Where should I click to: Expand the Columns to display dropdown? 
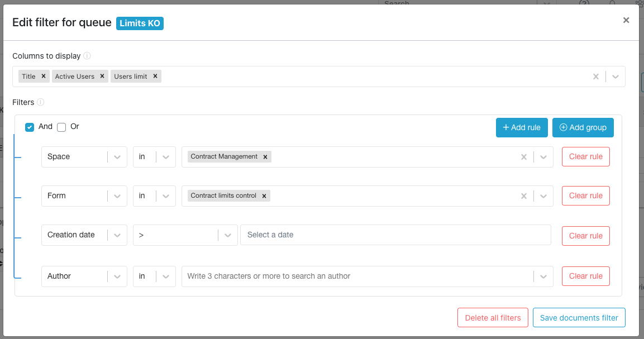pos(616,77)
